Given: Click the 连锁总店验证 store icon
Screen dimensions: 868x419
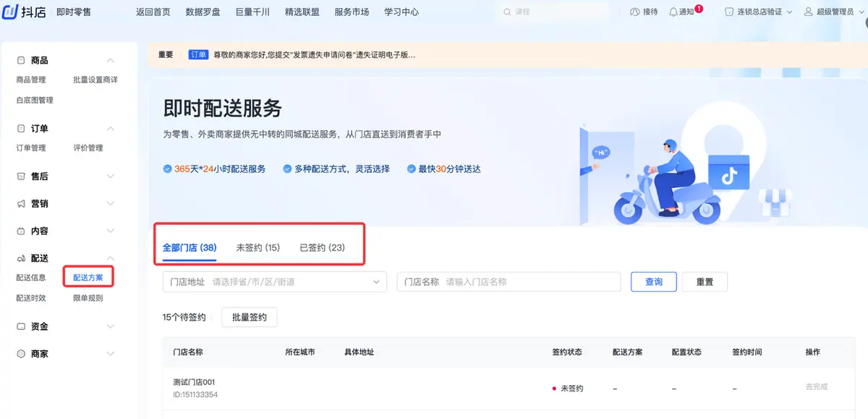Looking at the screenshot, I should point(729,12).
